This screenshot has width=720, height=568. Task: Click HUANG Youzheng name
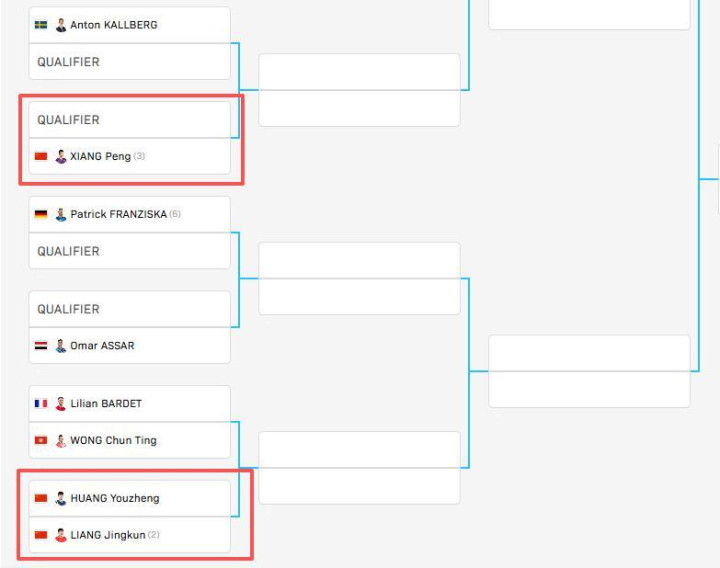[115, 498]
